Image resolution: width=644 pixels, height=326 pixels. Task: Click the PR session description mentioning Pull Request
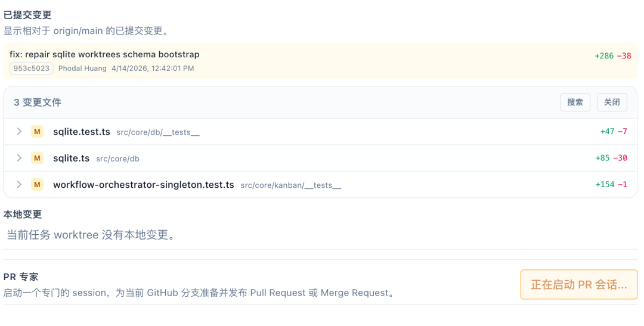(x=199, y=293)
